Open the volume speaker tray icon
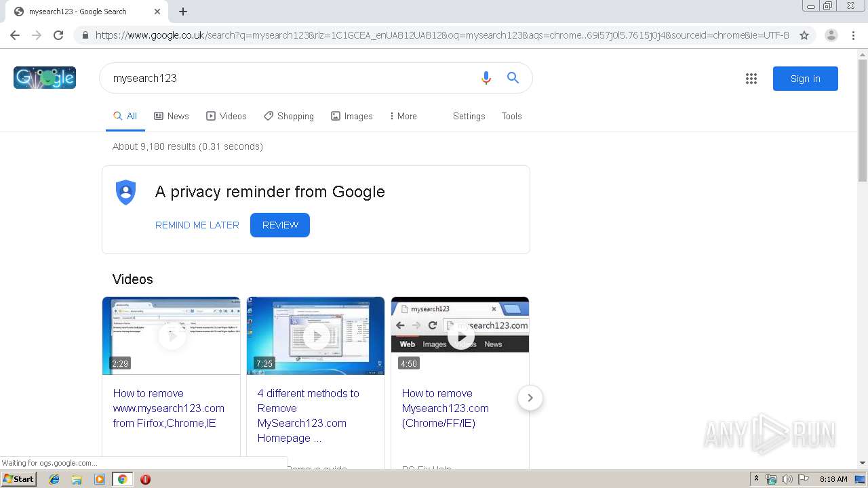This screenshot has width=868, height=488. 787,479
